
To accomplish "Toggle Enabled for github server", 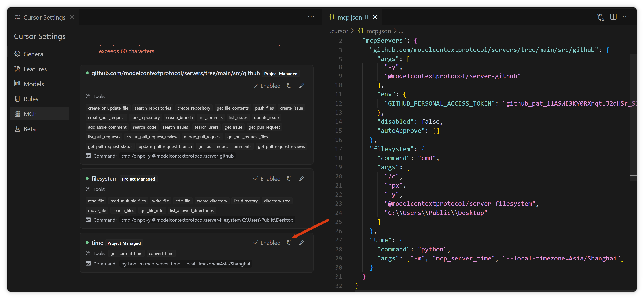I will point(267,86).
